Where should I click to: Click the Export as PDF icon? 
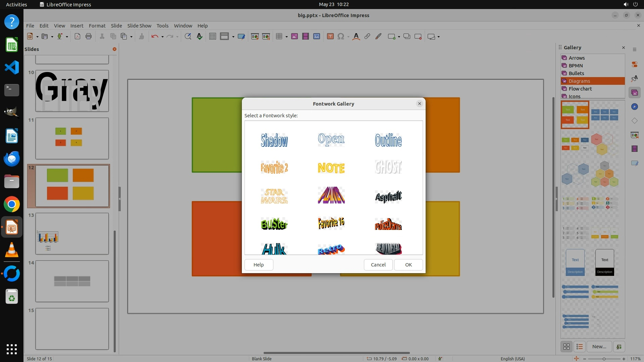coord(77,37)
